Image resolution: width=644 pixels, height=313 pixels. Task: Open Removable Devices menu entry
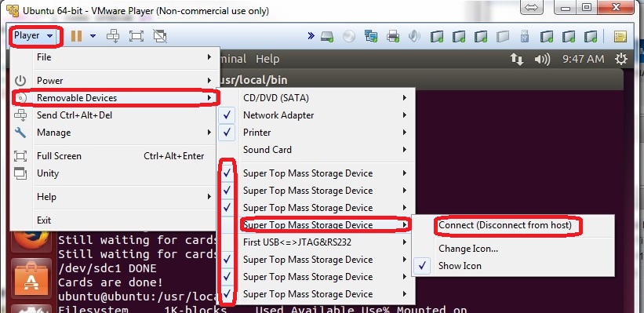tap(116, 98)
